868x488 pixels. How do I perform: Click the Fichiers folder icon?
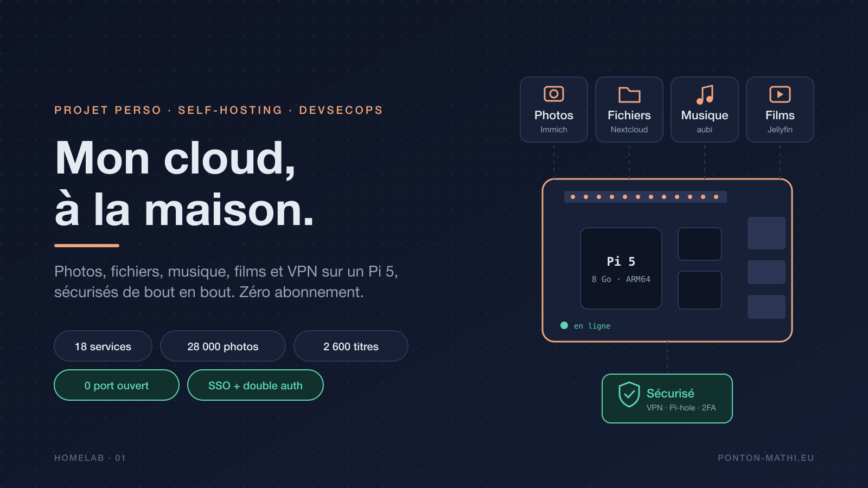pyautogui.click(x=629, y=94)
